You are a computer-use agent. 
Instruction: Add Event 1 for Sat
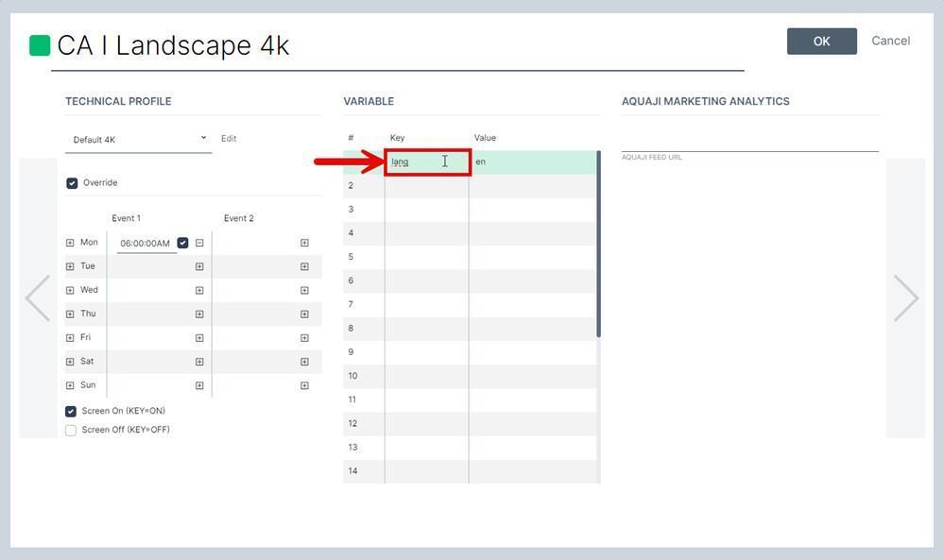pos(199,362)
